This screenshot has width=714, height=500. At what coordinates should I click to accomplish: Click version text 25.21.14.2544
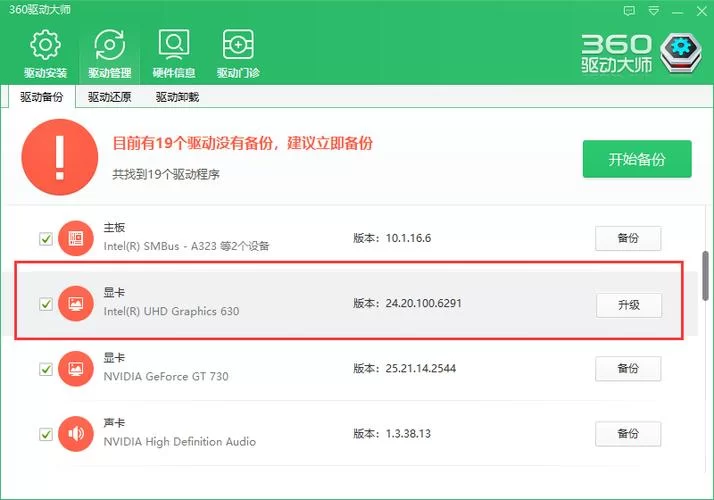[x=421, y=368]
